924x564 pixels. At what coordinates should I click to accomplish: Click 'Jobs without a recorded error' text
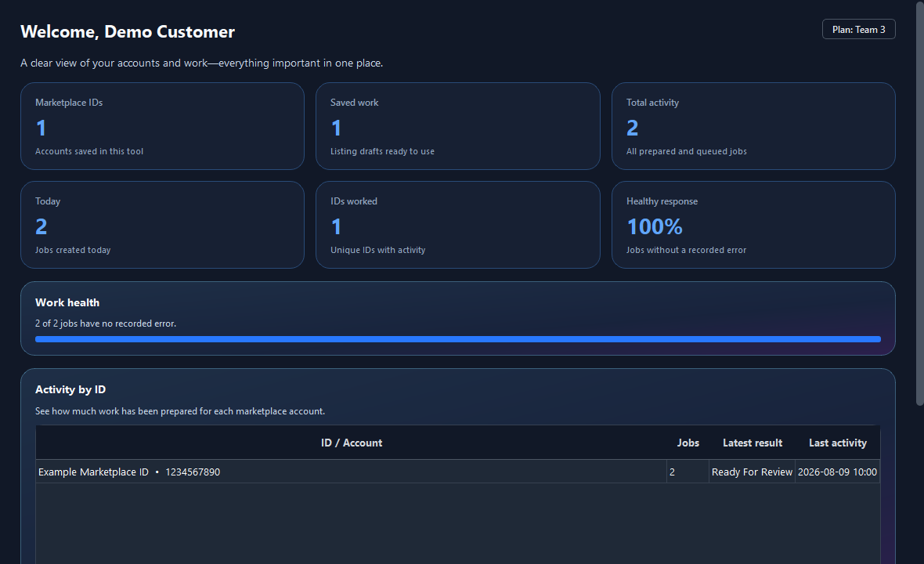pyautogui.click(x=686, y=250)
